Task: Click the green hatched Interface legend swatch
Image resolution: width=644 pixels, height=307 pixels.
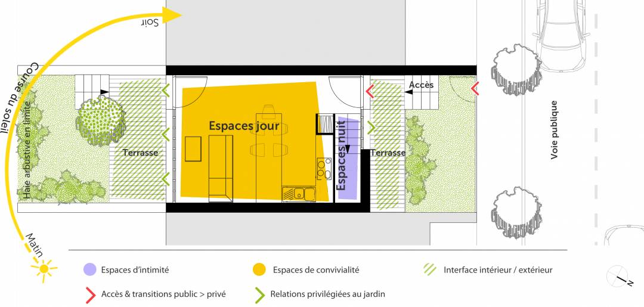Action: coord(428,269)
